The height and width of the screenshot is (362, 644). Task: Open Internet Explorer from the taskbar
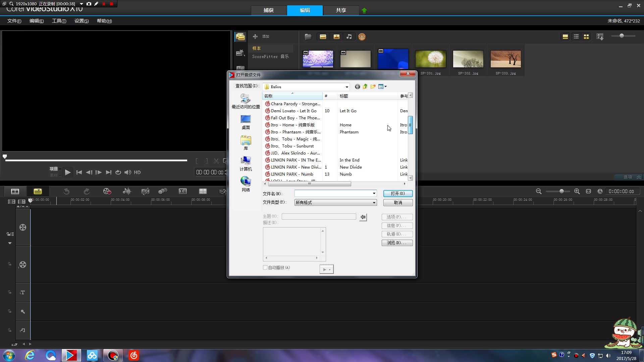pyautogui.click(x=30, y=355)
